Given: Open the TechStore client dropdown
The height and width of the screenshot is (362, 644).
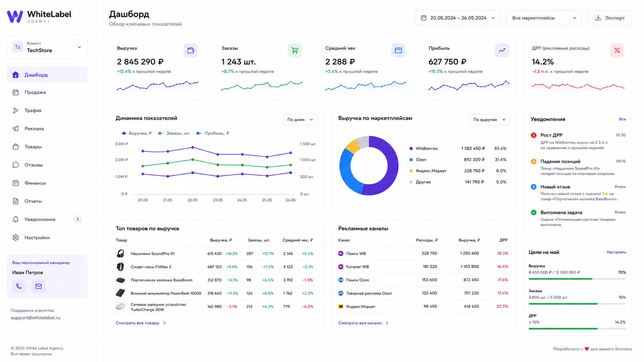Looking at the screenshot, I should point(47,47).
